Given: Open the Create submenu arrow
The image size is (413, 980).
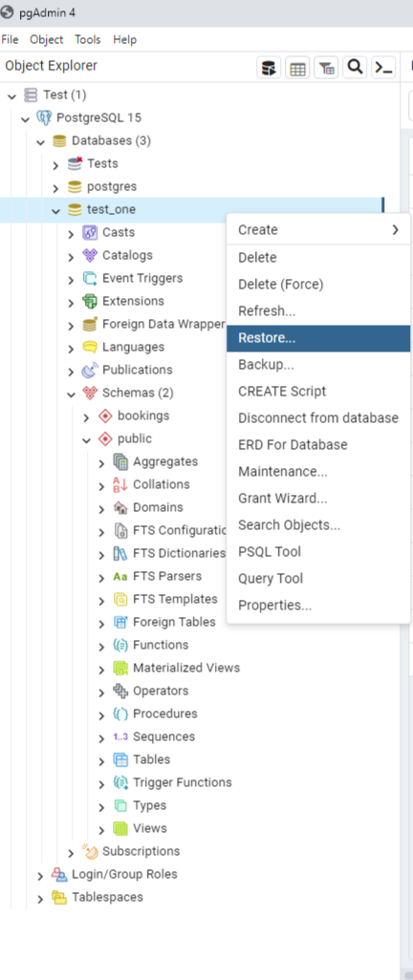Looking at the screenshot, I should pos(395,230).
